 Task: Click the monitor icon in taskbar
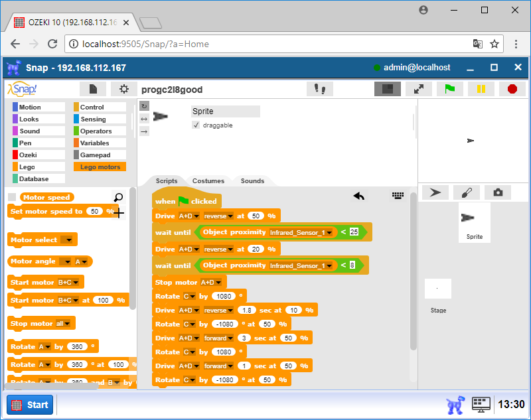click(481, 405)
